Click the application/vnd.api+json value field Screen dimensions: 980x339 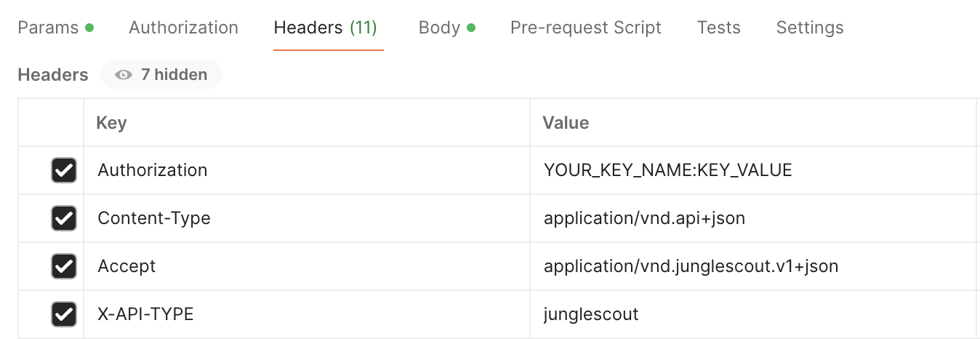coord(752,218)
